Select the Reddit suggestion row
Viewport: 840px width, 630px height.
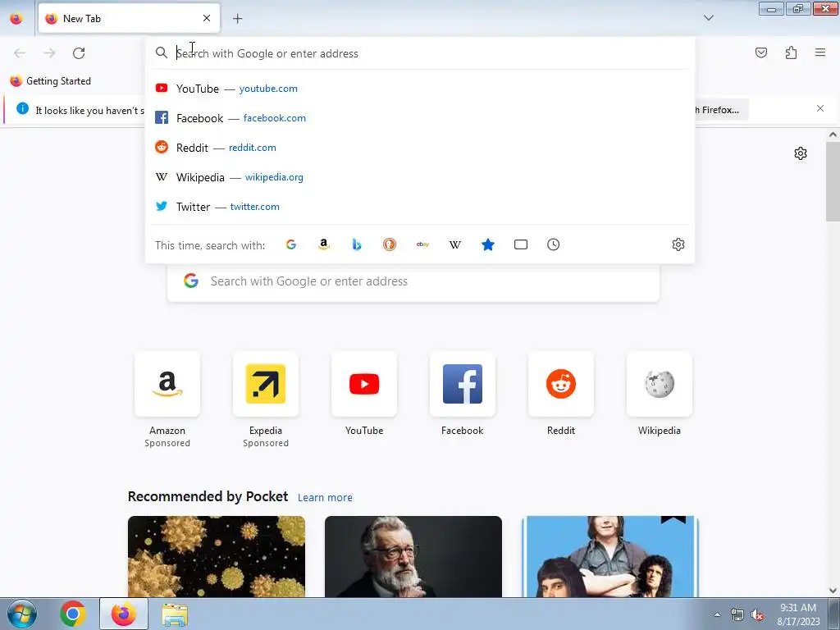coord(420,148)
